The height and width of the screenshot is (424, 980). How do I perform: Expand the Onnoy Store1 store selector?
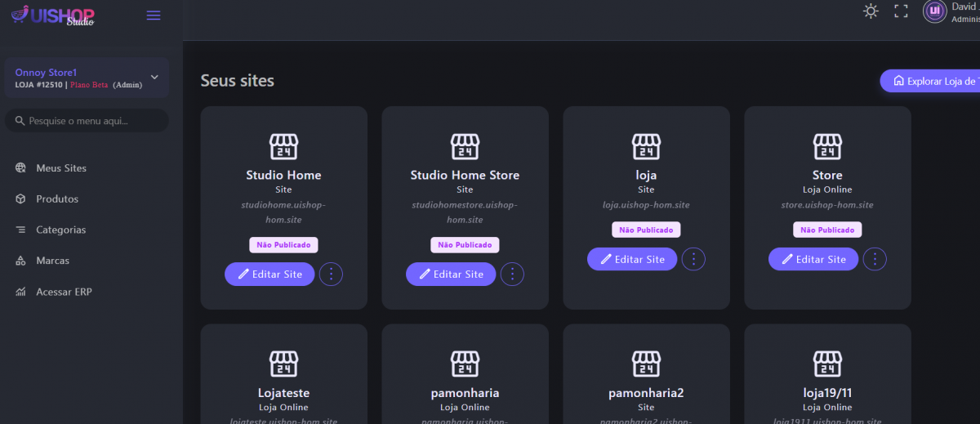point(154,78)
